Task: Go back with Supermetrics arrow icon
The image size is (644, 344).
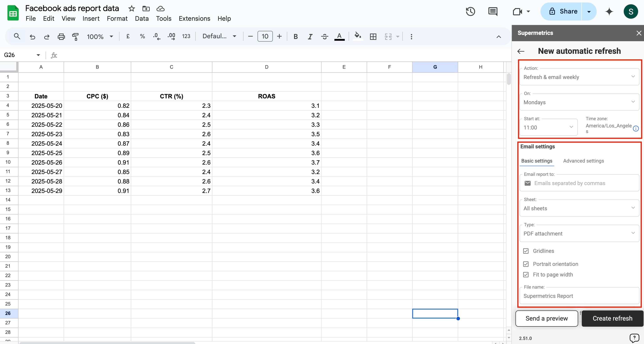Action: coord(521,51)
